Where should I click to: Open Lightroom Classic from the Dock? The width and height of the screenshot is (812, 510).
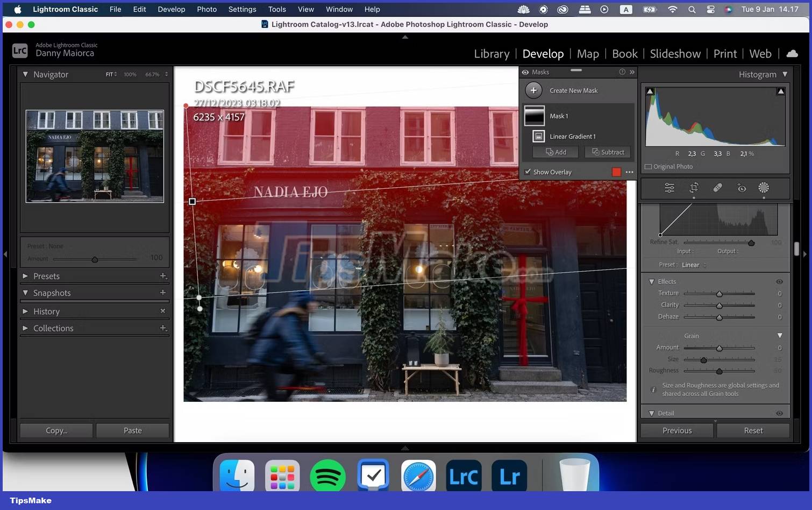[x=463, y=475]
